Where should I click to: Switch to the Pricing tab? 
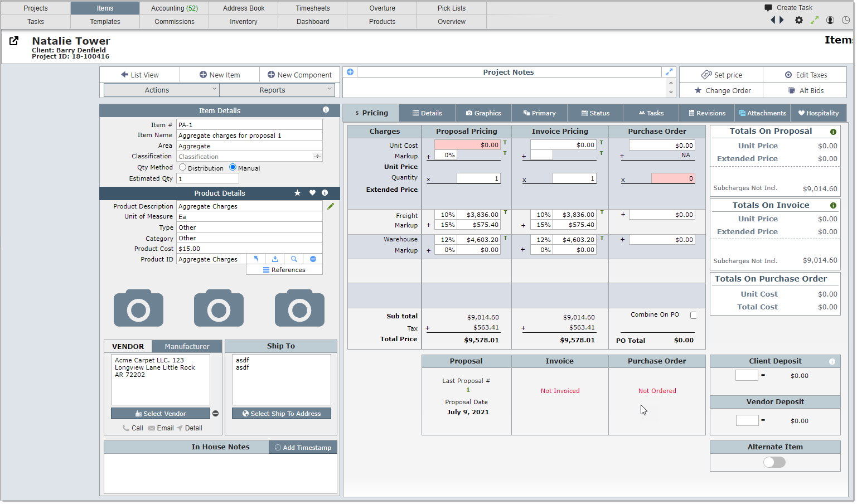click(x=371, y=113)
